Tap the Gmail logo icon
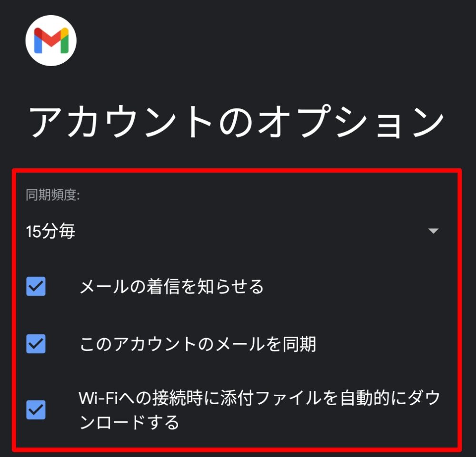The height and width of the screenshot is (457, 476). [51, 40]
